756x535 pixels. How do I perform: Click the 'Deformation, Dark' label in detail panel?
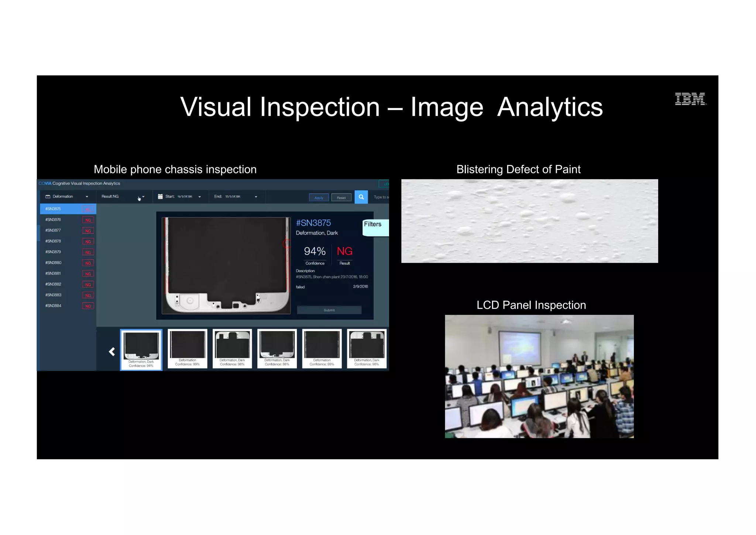click(317, 233)
